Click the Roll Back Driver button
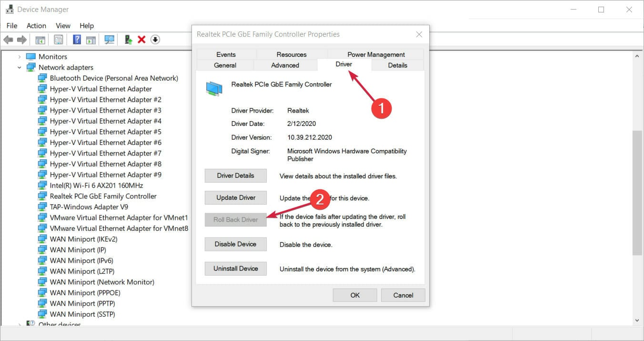Viewport: 644px width, 341px height. click(x=236, y=219)
